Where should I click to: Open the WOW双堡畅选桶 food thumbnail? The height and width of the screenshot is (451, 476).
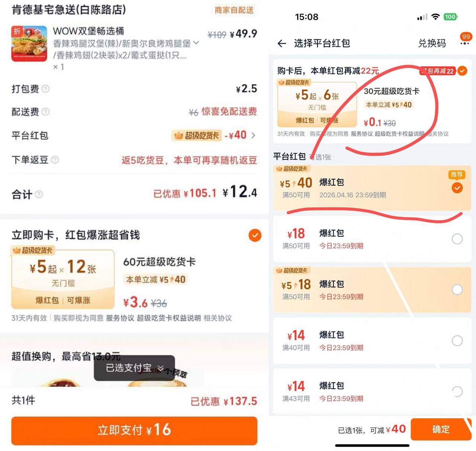click(29, 44)
